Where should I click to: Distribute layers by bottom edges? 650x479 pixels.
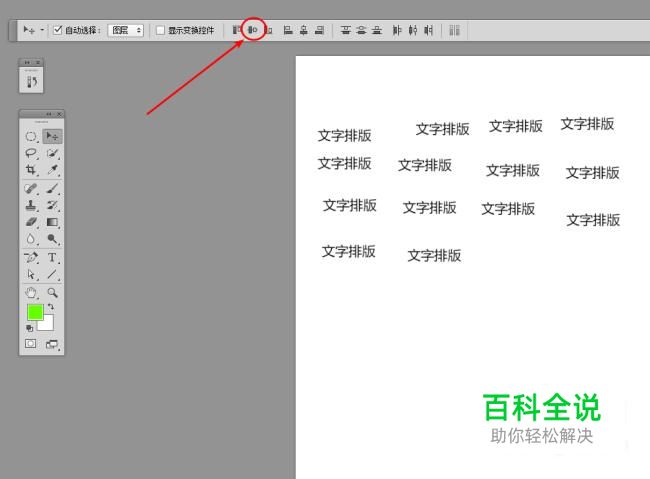377,30
